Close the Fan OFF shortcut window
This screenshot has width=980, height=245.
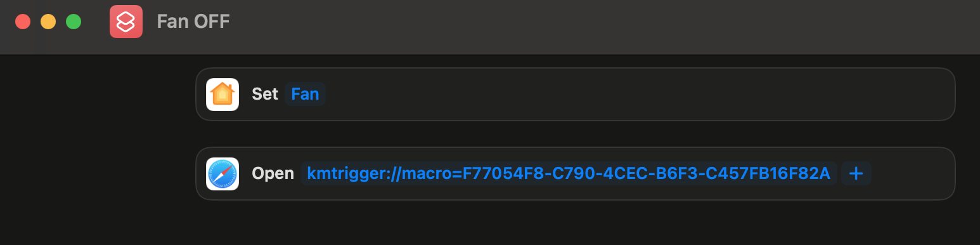(x=23, y=22)
